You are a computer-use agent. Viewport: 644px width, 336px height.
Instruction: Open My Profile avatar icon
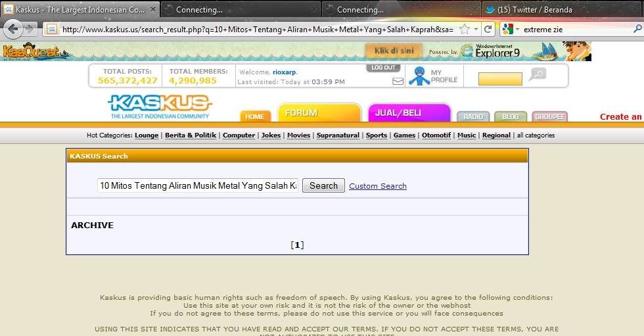click(x=419, y=76)
